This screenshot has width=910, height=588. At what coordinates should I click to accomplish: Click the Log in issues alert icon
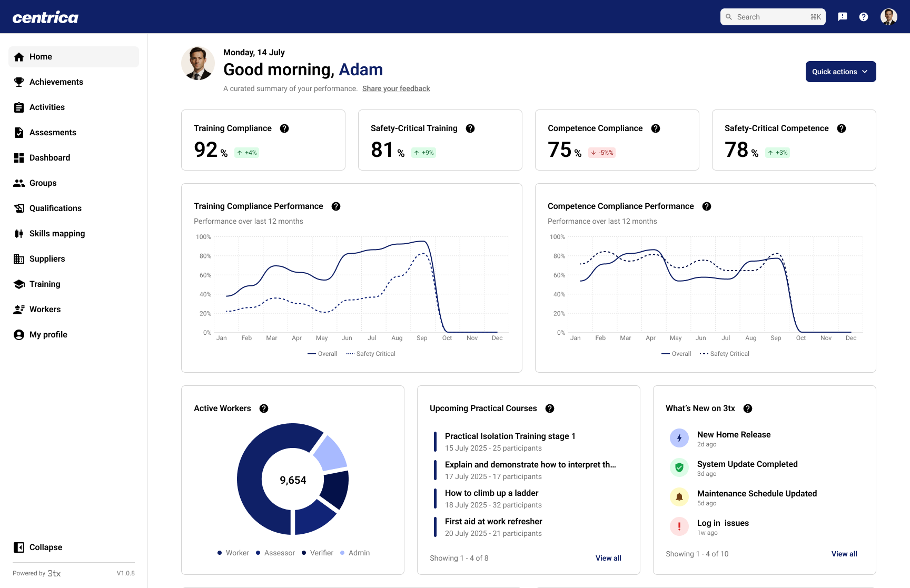click(x=679, y=526)
